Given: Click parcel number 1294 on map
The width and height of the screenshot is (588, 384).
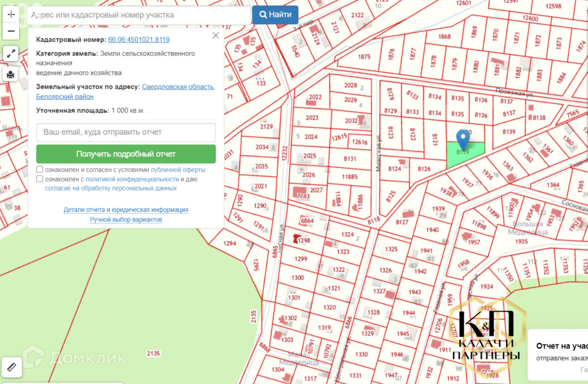Looking at the screenshot, I should point(229,243).
